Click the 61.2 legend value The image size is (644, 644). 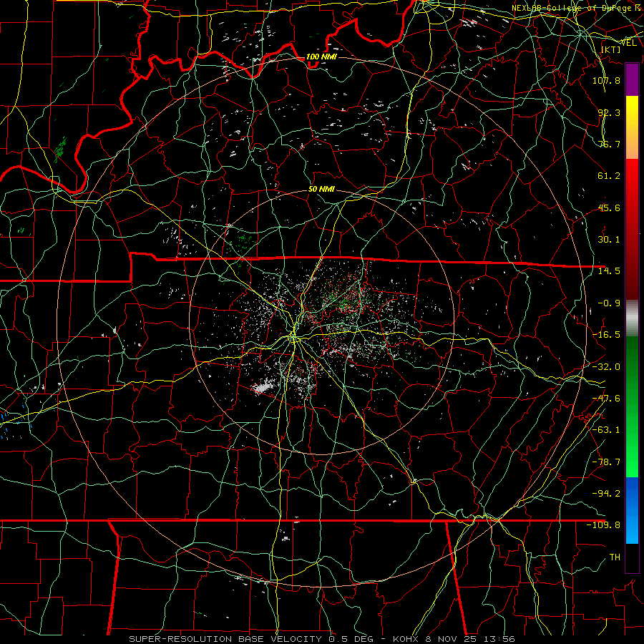tap(609, 176)
